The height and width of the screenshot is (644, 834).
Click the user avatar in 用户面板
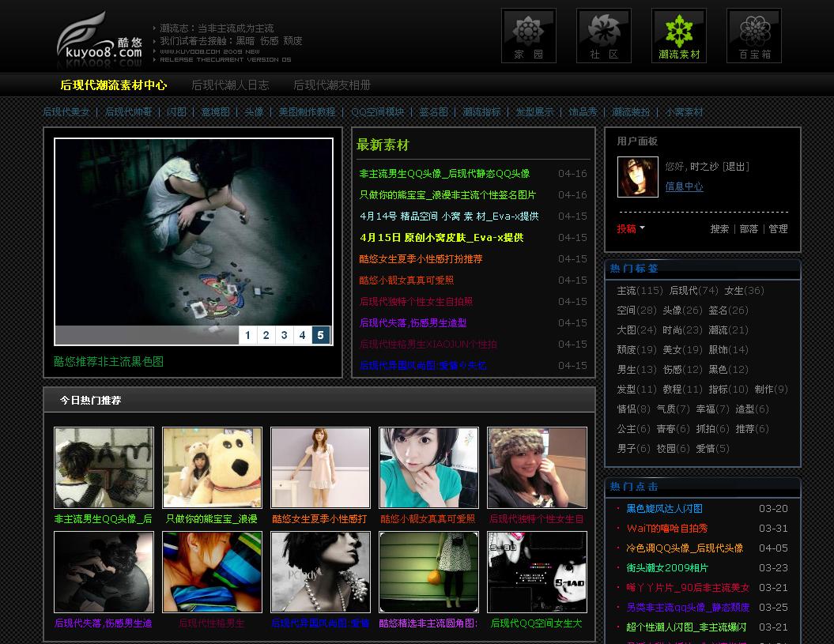pos(638,177)
